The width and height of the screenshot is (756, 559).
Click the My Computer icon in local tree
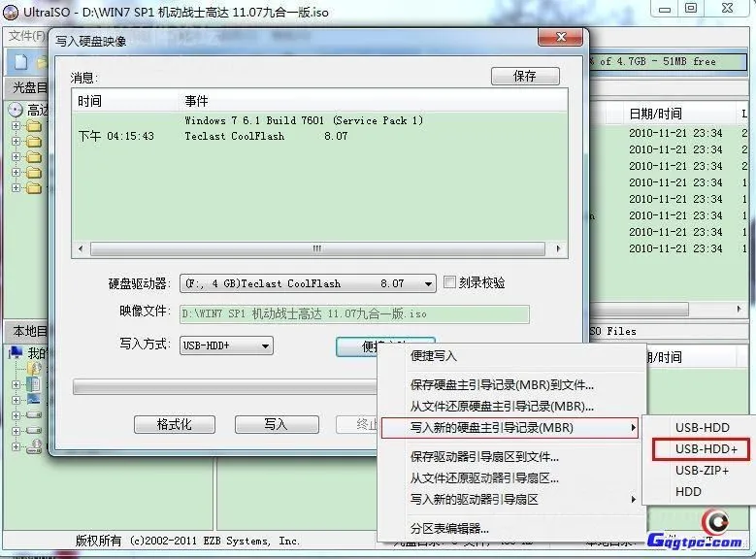pos(16,352)
